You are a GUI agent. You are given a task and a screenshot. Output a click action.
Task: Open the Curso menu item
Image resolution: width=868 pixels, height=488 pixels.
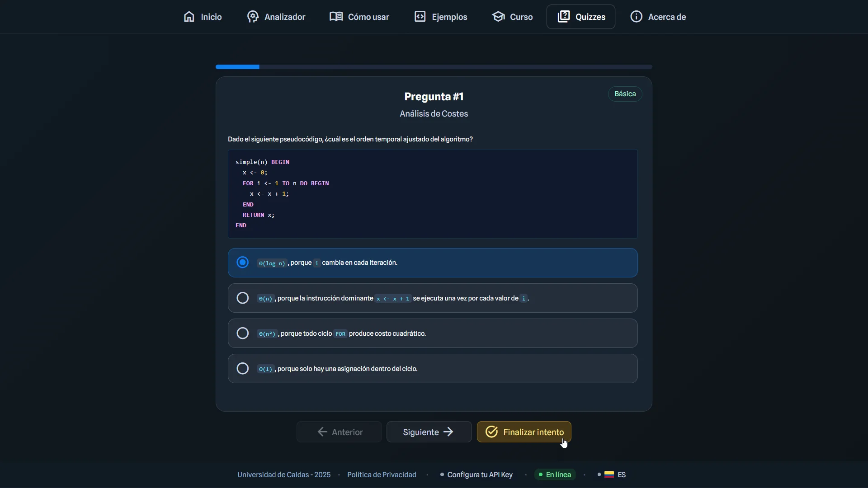(x=512, y=17)
